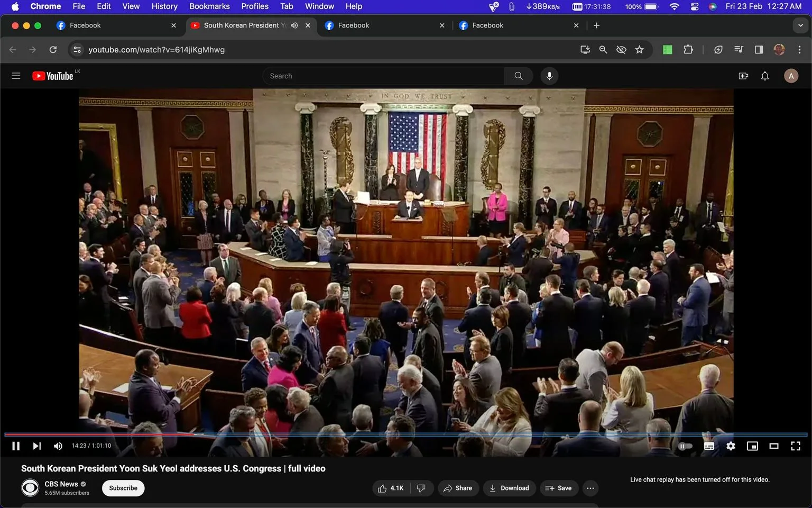The width and height of the screenshot is (812, 508).
Task: Mute the video volume icon
Action: click(x=58, y=446)
